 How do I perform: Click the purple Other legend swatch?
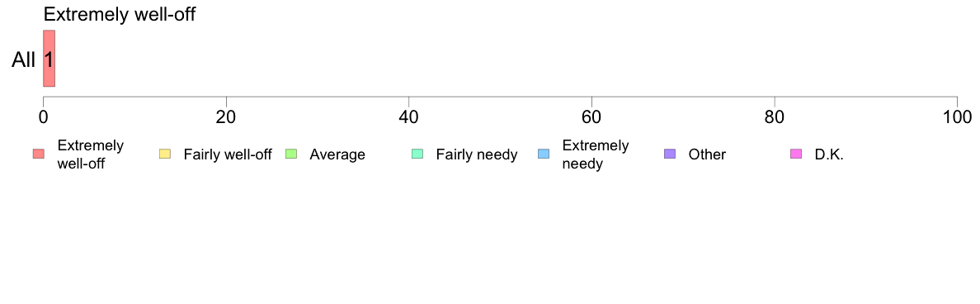tap(669, 154)
